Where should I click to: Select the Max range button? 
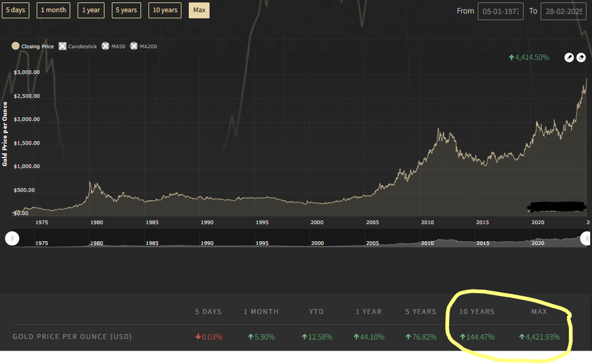click(199, 10)
